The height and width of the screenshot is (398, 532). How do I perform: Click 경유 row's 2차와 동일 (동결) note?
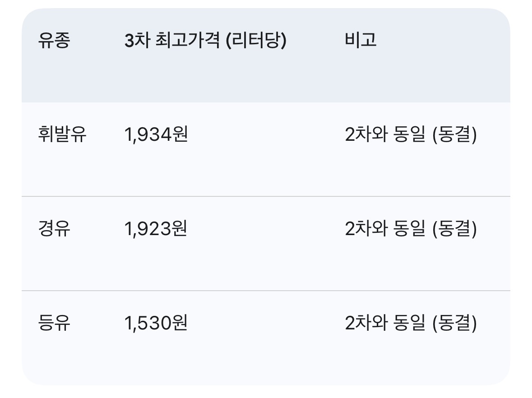tap(411, 228)
